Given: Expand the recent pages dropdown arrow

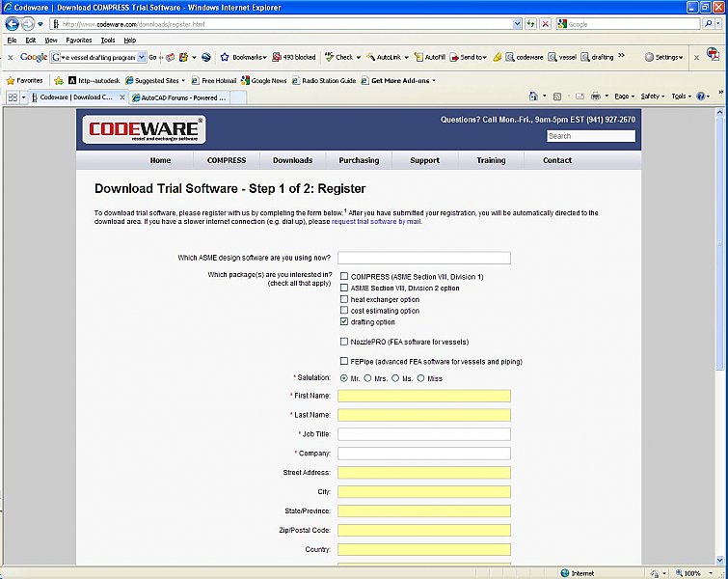Looking at the screenshot, I should pos(40,24).
